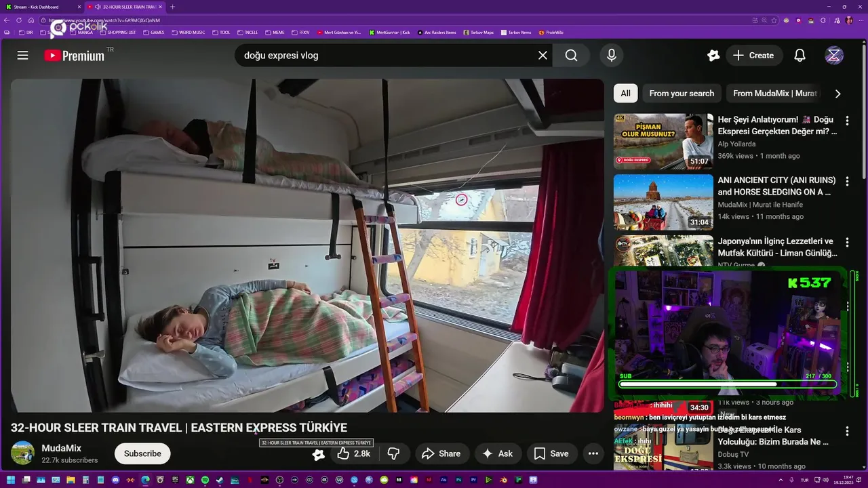
Task: Click the video player frame
Action: tap(307, 245)
